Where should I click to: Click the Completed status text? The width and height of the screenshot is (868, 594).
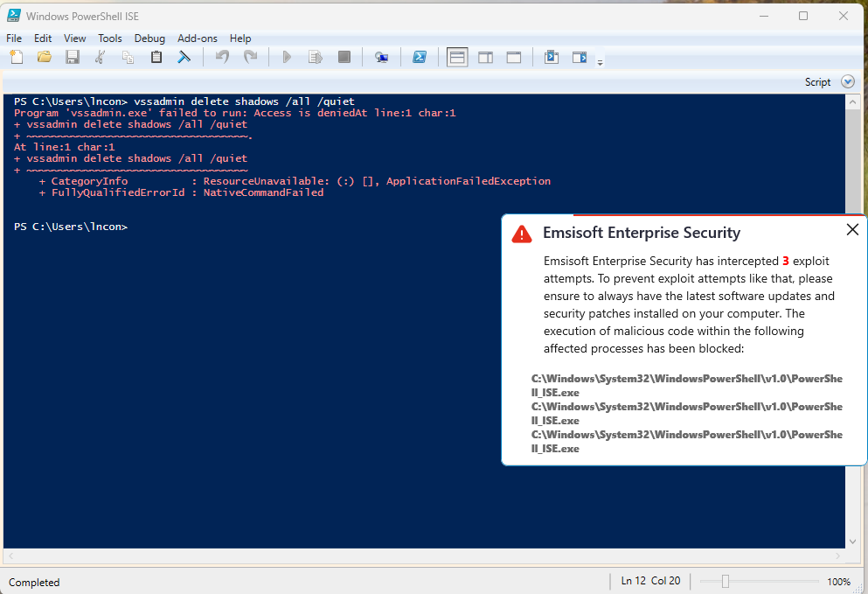[x=34, y=583]
